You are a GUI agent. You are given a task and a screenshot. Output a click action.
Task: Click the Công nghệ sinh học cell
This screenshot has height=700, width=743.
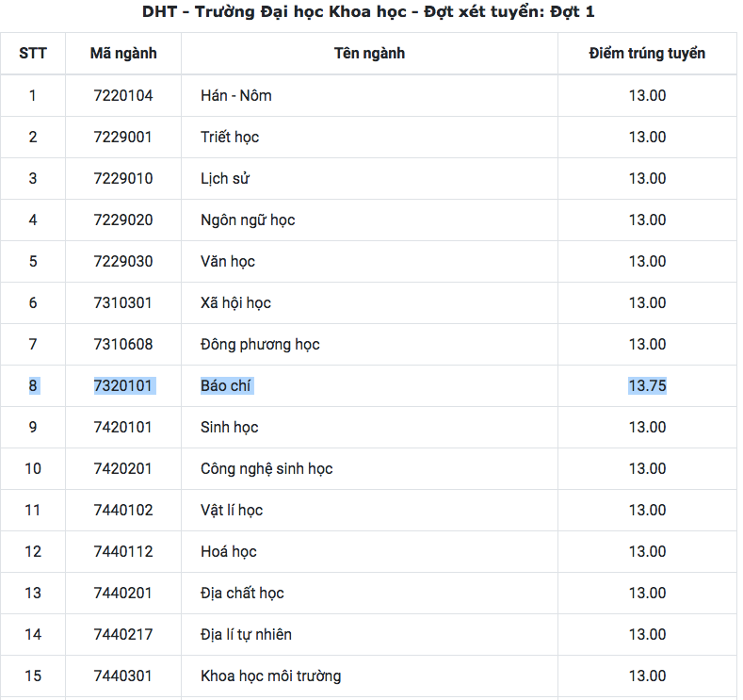(x=267, y=469)
